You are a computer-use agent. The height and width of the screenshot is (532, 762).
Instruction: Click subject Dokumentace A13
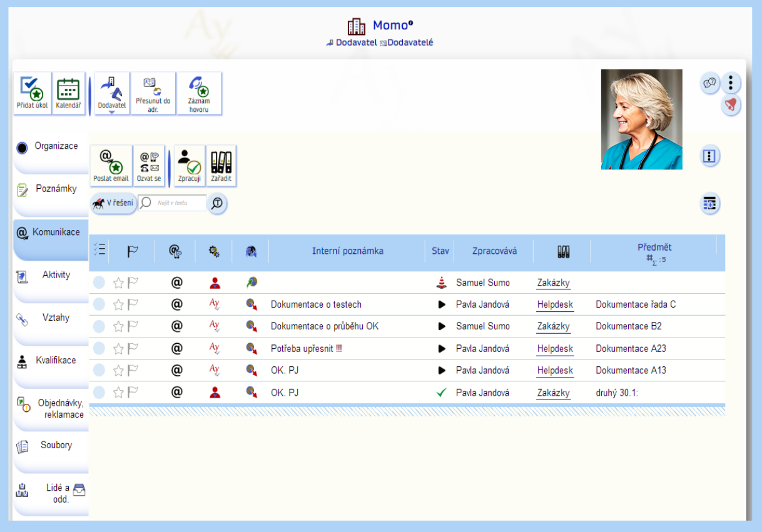tap(631, 371)
